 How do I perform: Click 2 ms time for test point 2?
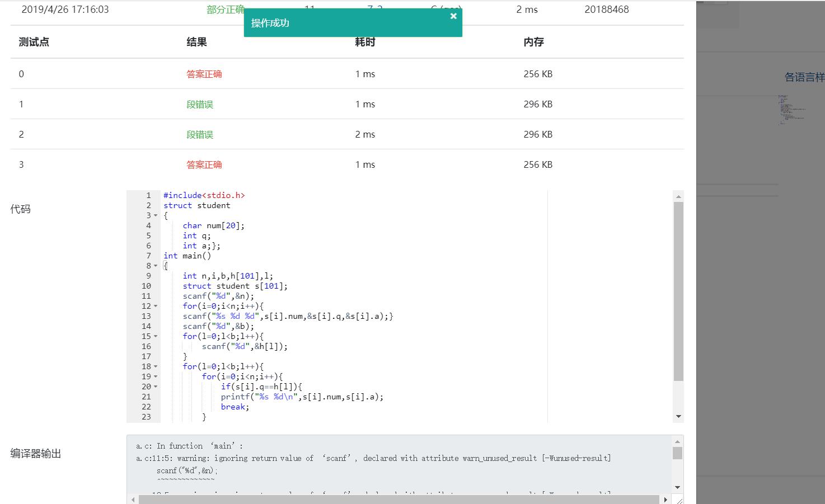point(365,134)
